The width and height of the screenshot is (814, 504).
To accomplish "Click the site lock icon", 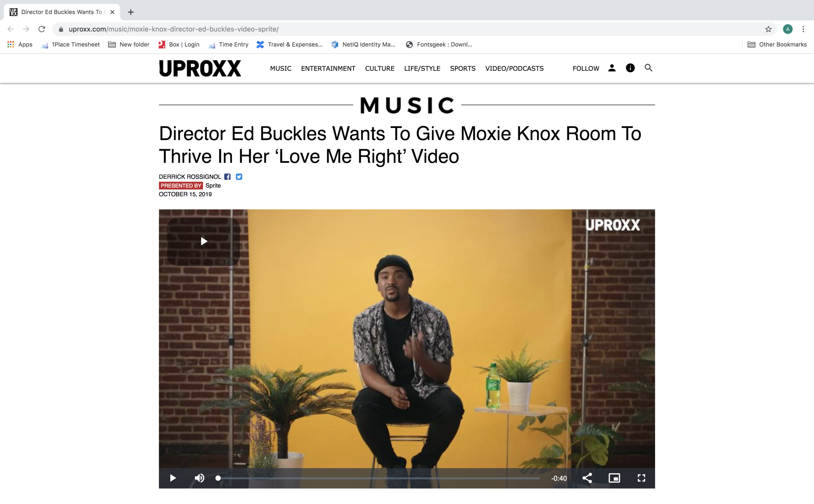I will point(61,29).
